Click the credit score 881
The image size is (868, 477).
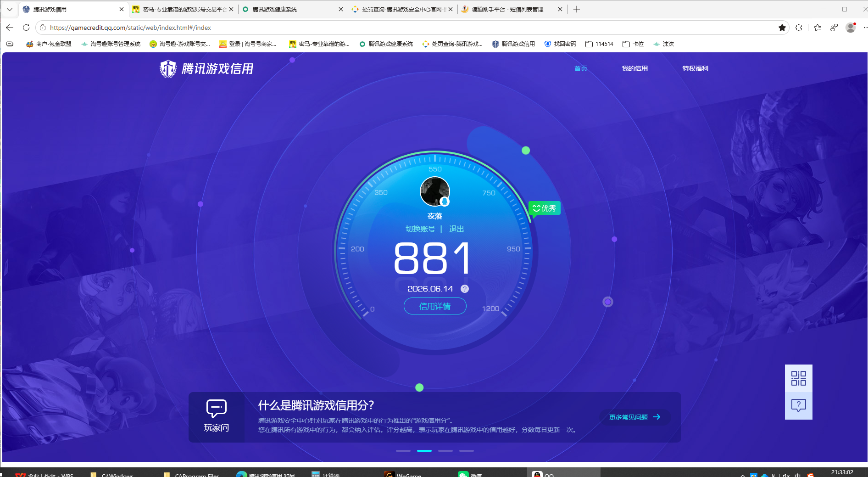point(433,258)
